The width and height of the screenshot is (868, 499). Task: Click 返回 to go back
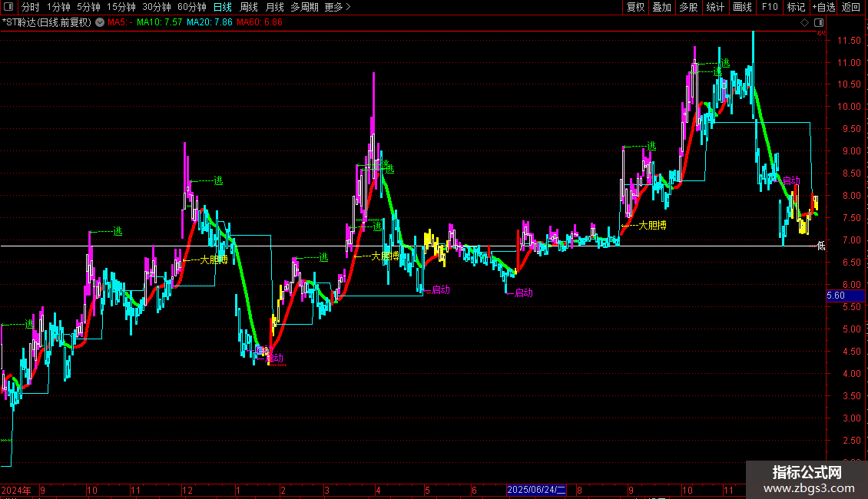pyautogui.click(x=851, y=7)
